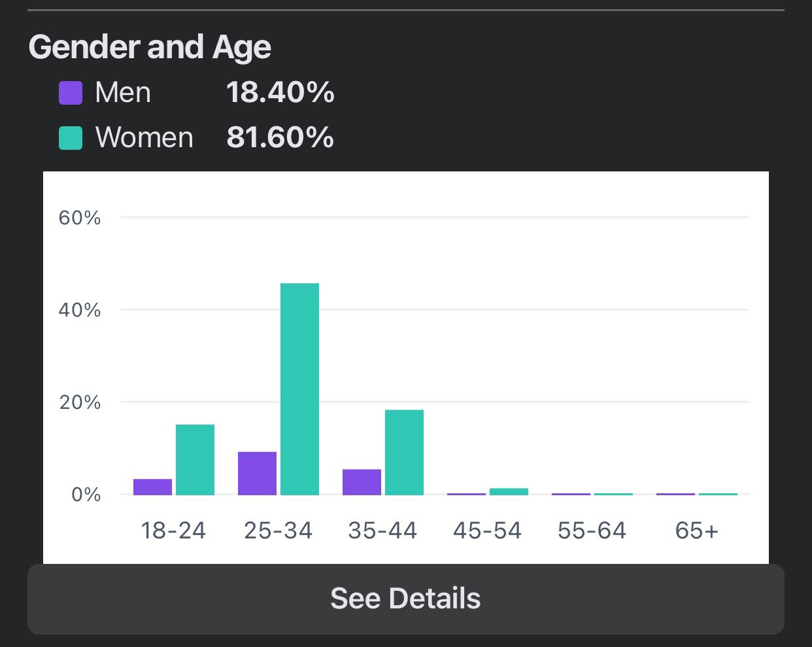
Task: Click the 25-34 age axis label
Action: [x=278, y=530]
